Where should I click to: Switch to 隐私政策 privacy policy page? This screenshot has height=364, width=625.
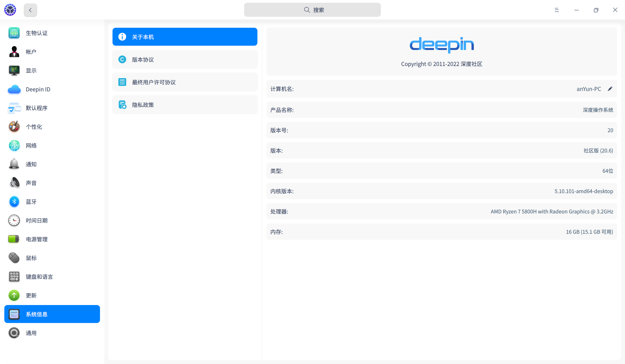pos(185,105)
